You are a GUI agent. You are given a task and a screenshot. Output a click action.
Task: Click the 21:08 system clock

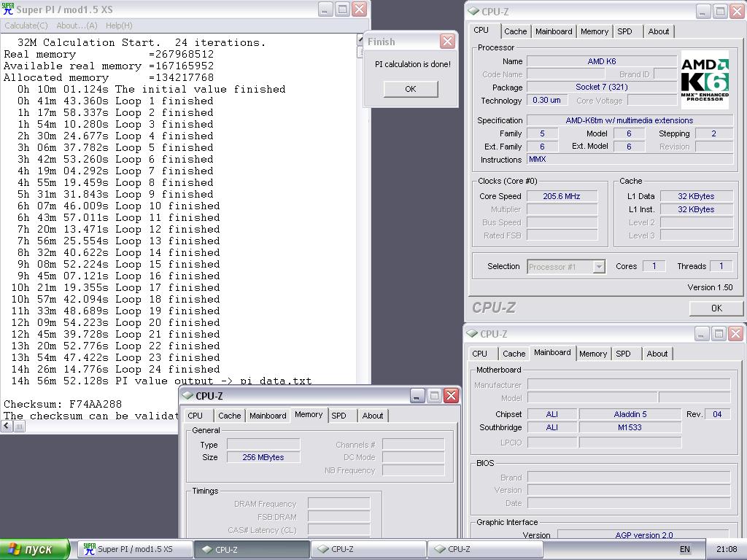(727, 549)
